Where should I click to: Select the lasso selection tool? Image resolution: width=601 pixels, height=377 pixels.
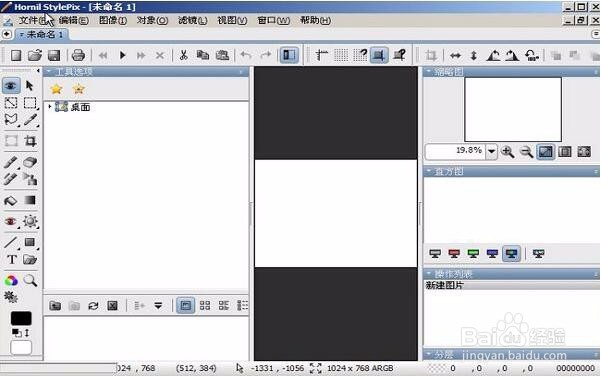(11, 120)
